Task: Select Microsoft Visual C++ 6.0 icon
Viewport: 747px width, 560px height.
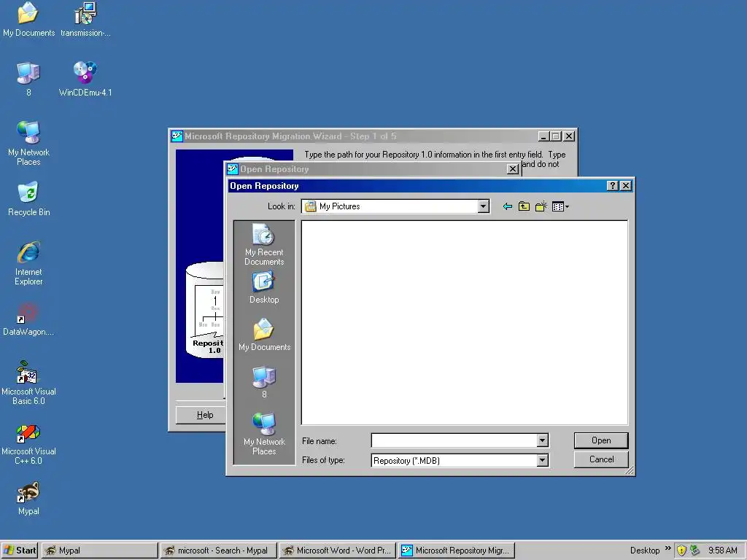Action: click(x=28, y=443)
